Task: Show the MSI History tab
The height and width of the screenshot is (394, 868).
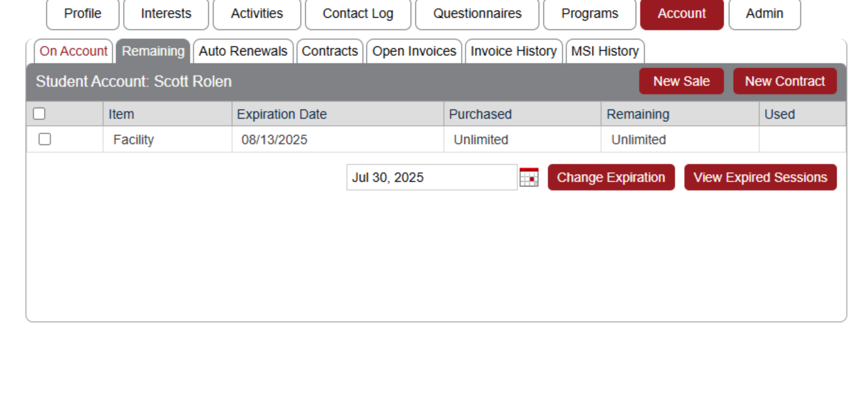Action: [x=605, y=52]
